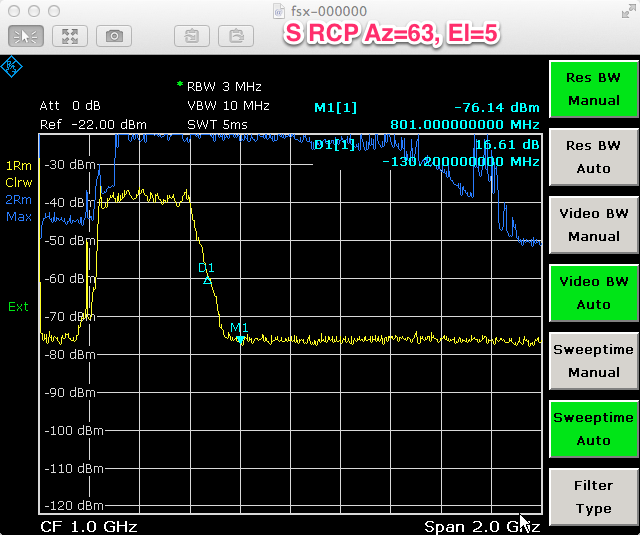Click the document icon in title bar

click(279, 10)
